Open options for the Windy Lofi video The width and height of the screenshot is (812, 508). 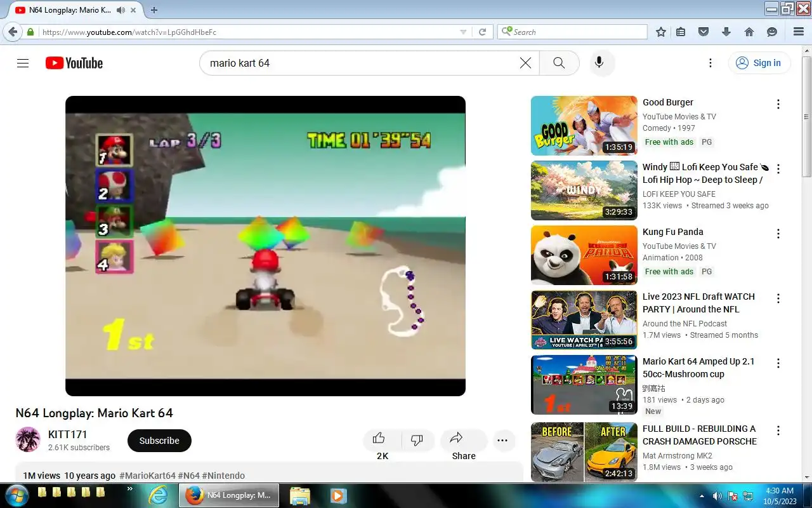pos(778,169)
